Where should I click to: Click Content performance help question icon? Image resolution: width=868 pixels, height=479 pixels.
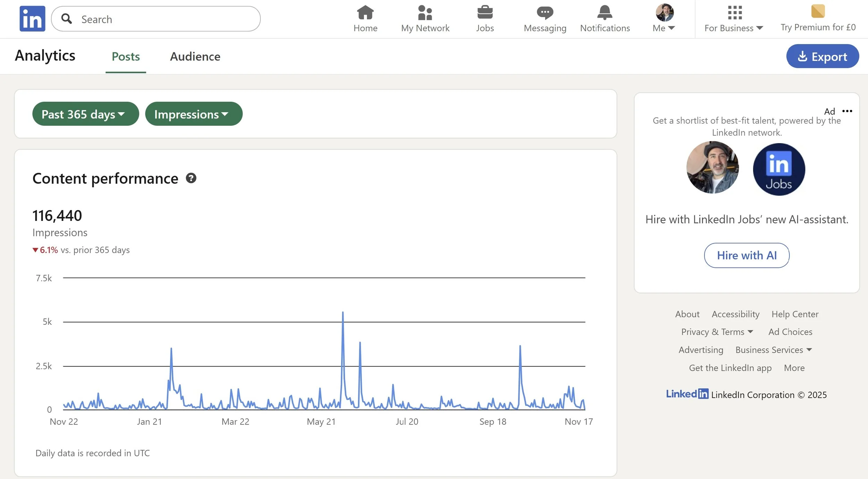191,178
